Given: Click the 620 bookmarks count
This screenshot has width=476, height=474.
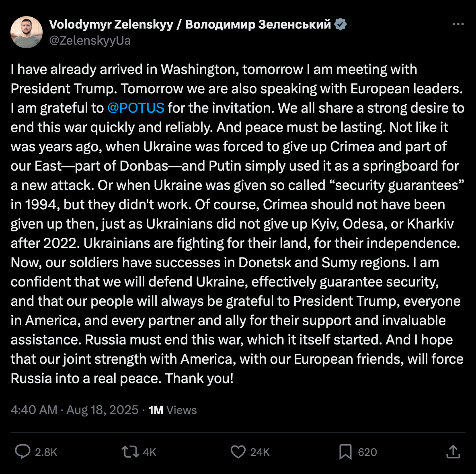Looking at the screenshot, I should pyautogui.click(x=367, y=452).
